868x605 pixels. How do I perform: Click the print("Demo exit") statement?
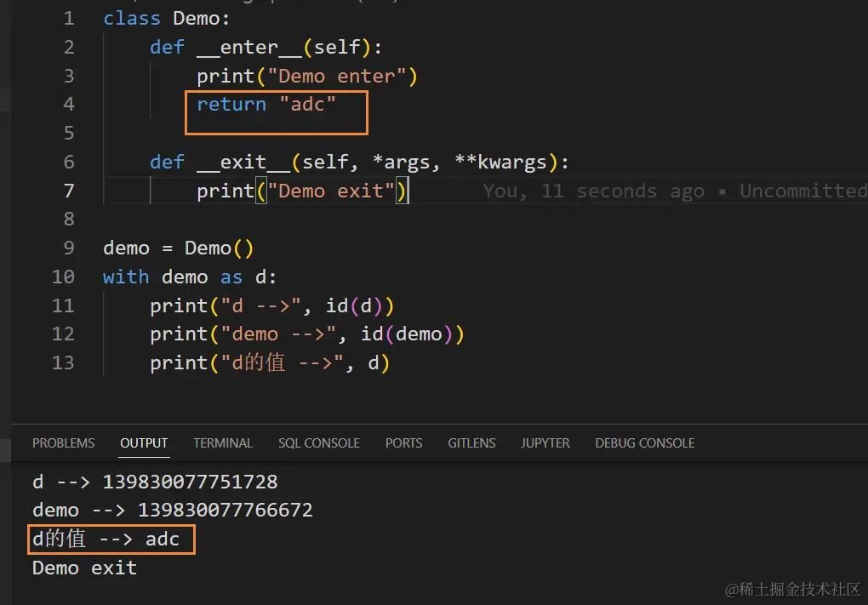pos(302,191)
